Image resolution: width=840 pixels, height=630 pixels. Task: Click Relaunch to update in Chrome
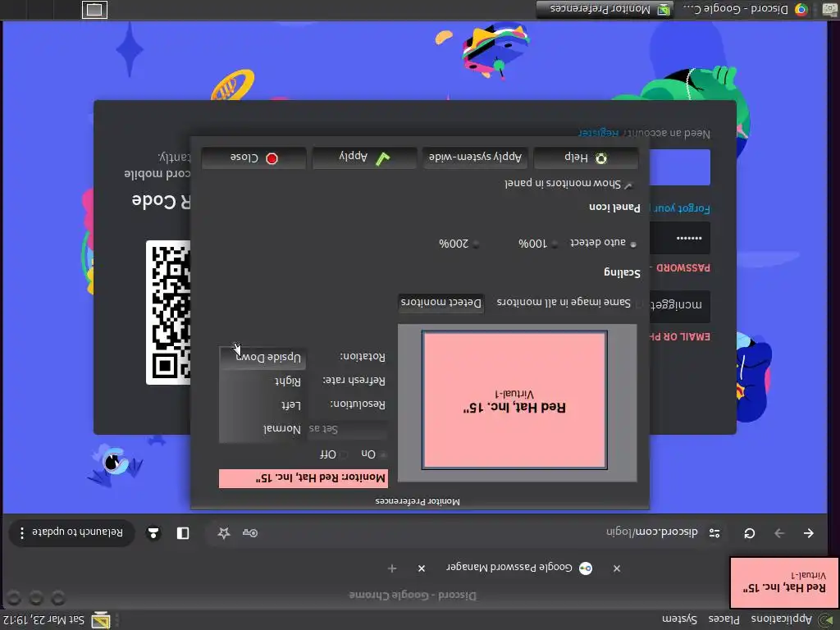[72, 533]
